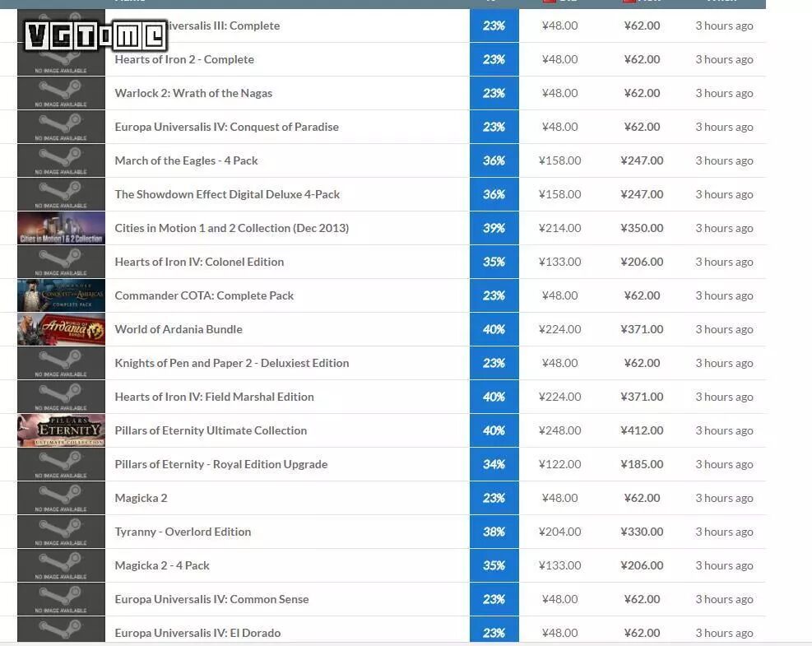
Task: Click the placeholder image beside Hearts of Iron 2
Action: tap(61, 59)
